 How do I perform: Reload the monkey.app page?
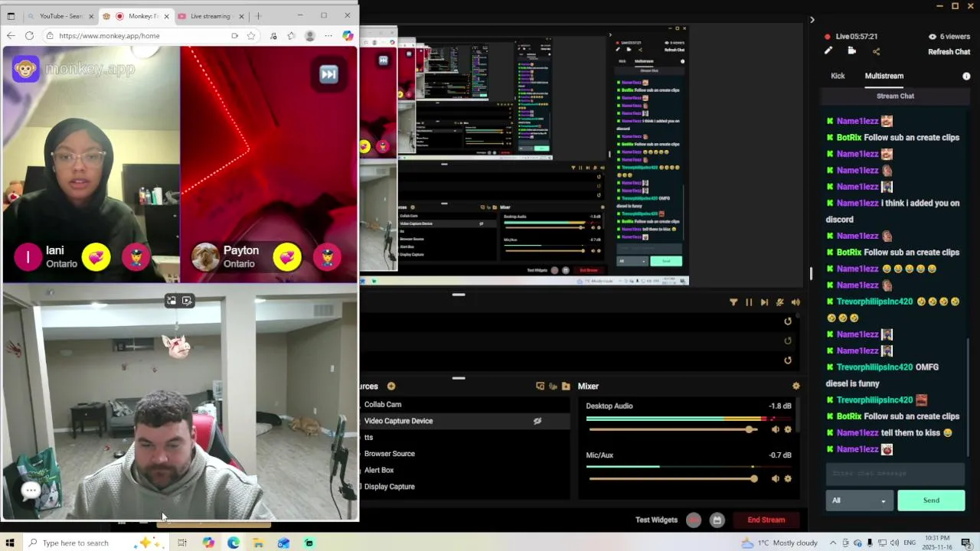tap(29, 36)
